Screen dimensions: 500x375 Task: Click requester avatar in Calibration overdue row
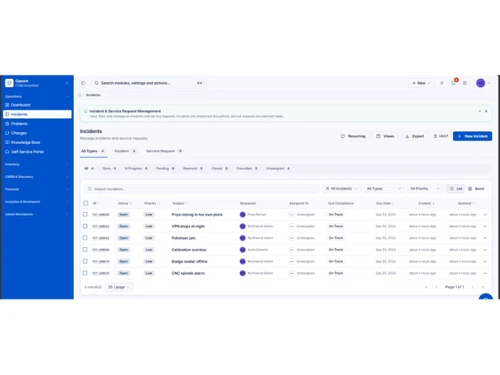click(243, 250)
